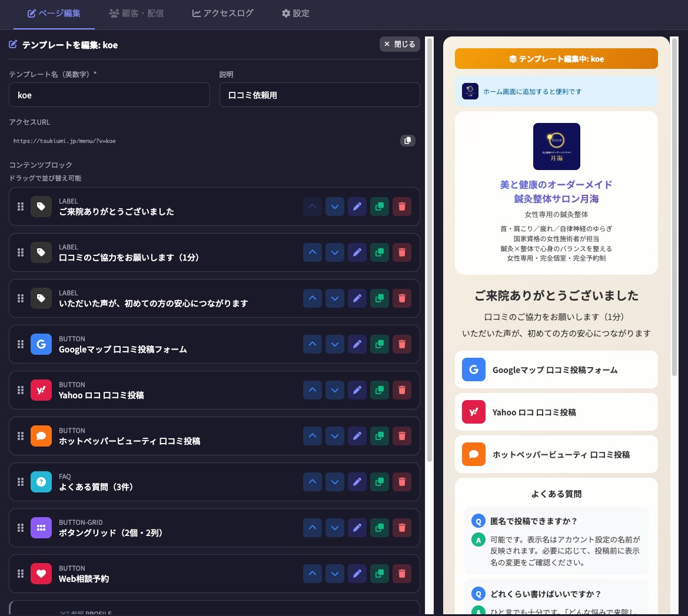Move 口コミのご協力 label block up
Screen dimensions: 688x616
pos(313,252)
